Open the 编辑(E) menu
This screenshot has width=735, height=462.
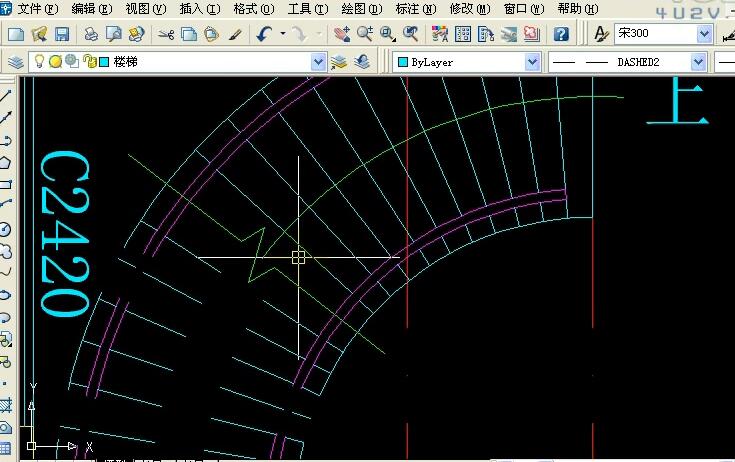(92, 9)
